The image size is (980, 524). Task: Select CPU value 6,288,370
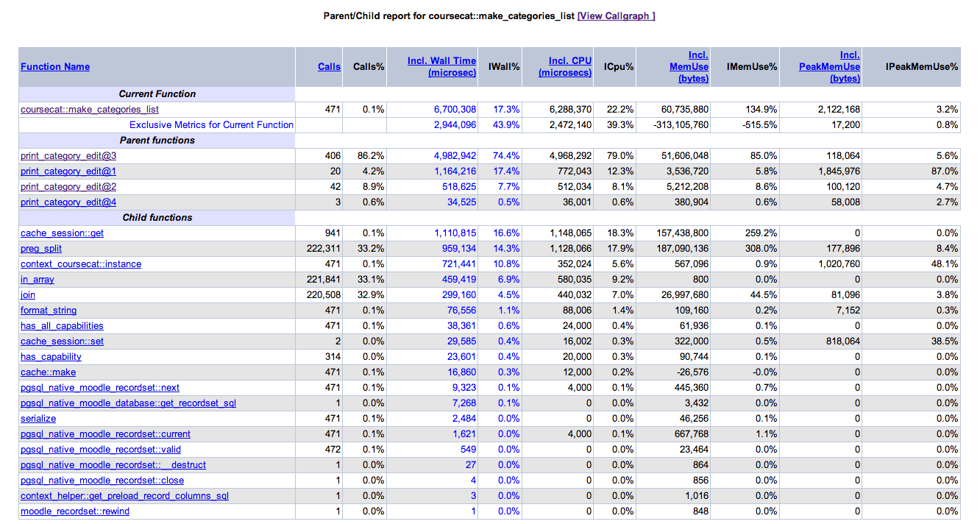click(x=570, y=109)
